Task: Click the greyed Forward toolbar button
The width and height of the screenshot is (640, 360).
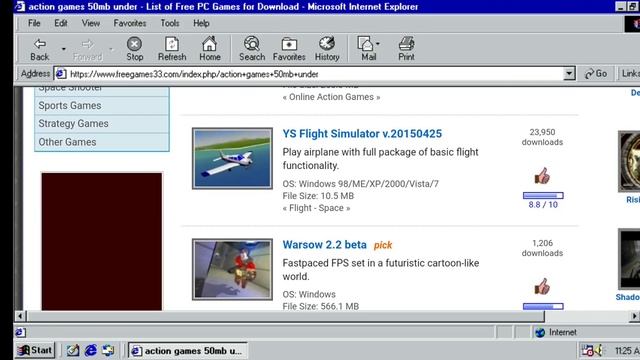Action: [x=87, y=49]
